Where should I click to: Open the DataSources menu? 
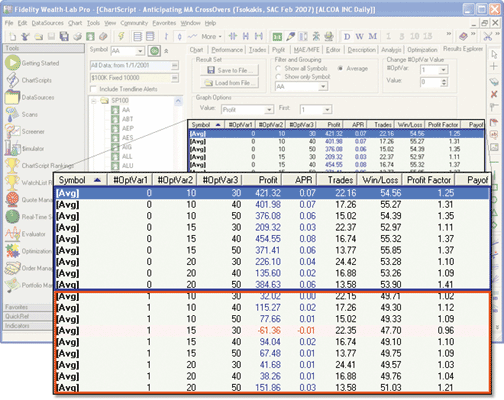coord(48,23)
